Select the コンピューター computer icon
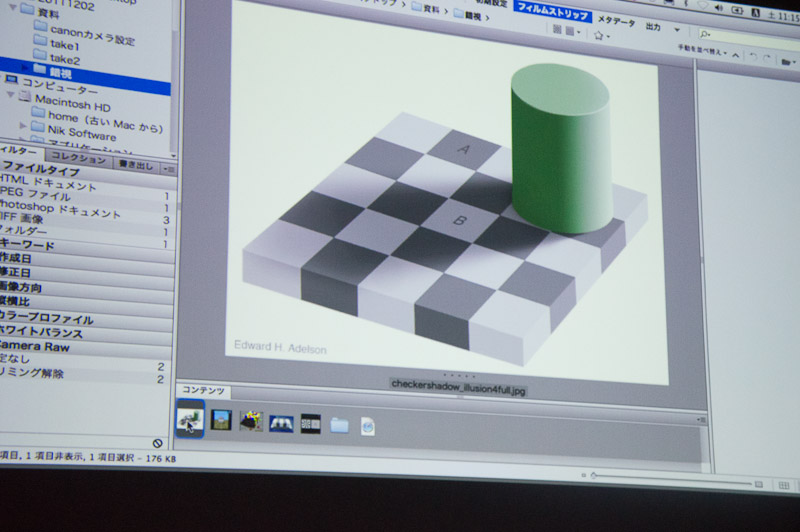The height and width of the screenshot is (532, 800). pyautogui.click(x=11, y=80)
